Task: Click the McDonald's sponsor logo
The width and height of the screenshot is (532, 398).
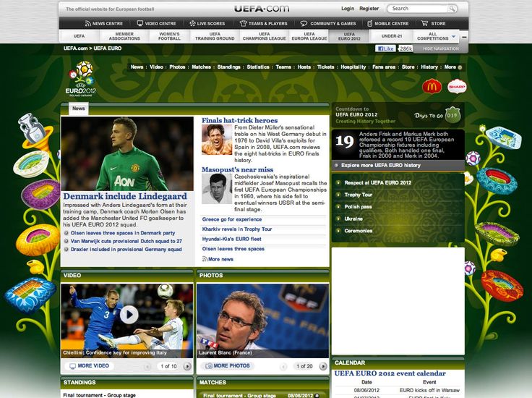Action: point(432,87)
